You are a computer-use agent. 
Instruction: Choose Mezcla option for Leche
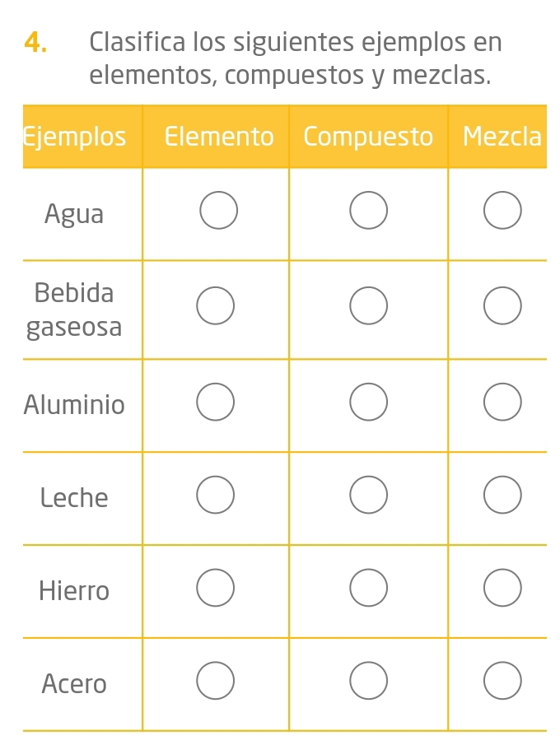[502, 495]
